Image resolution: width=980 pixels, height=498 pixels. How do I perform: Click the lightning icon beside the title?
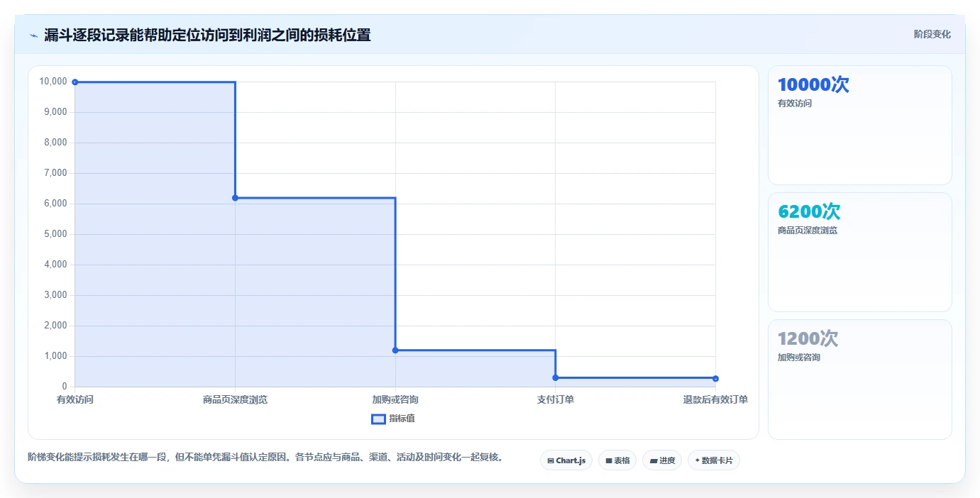click(33, 35)
